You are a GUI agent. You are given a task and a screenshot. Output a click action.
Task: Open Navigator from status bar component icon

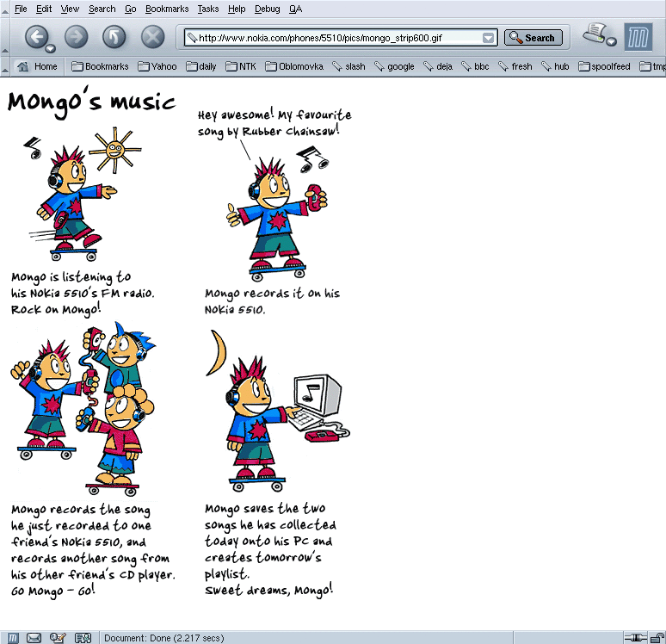click(x=13, y=638)
